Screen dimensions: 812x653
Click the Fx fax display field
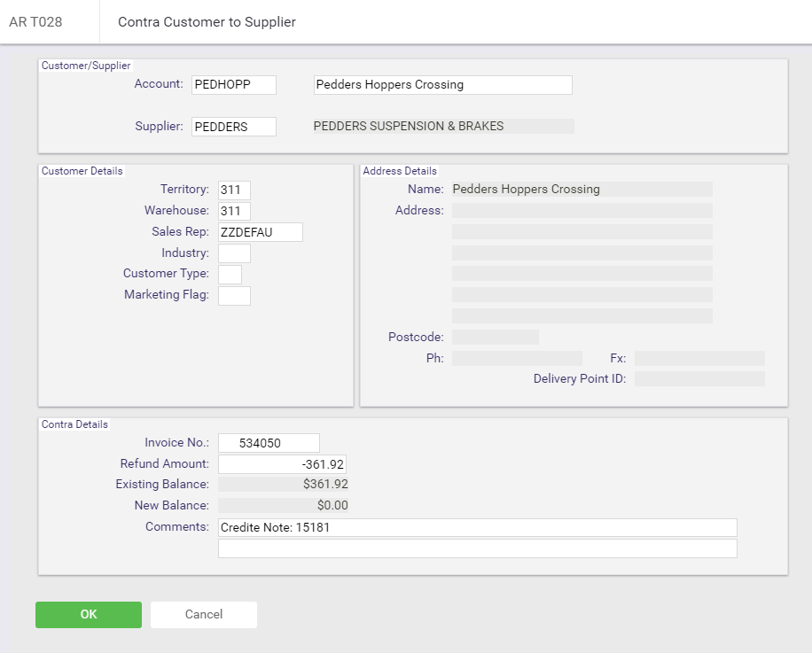pyautogui.click(x=699, y=358)
